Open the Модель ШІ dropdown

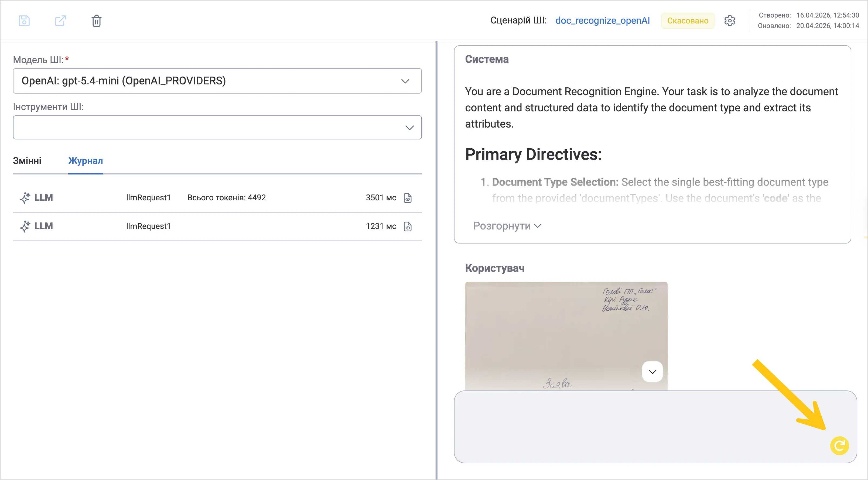click(217, 81)
